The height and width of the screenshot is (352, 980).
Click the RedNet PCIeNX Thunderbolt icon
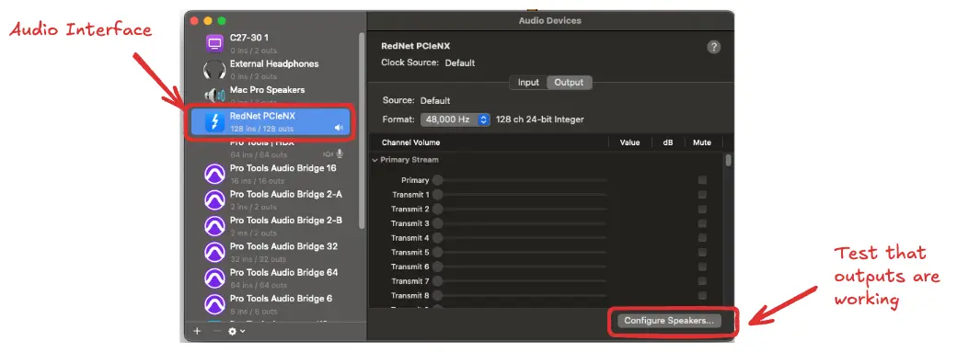tap(214, 121)
